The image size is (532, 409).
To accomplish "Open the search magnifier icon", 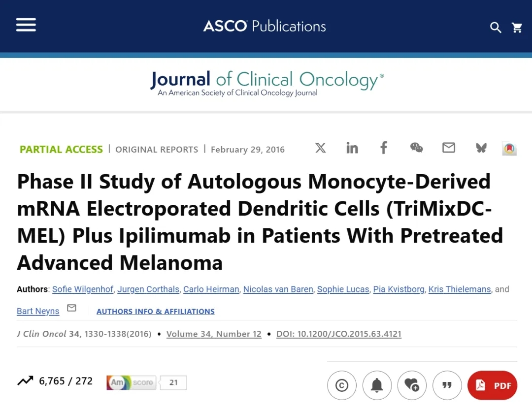I will (496, 28).
